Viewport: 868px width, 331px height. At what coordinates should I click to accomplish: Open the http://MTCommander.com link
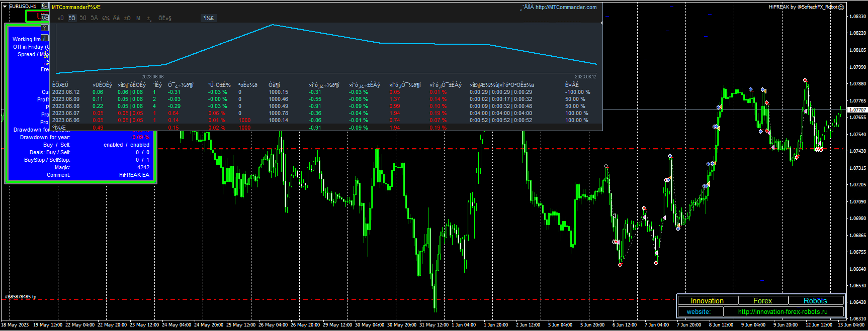pos(566,7)
